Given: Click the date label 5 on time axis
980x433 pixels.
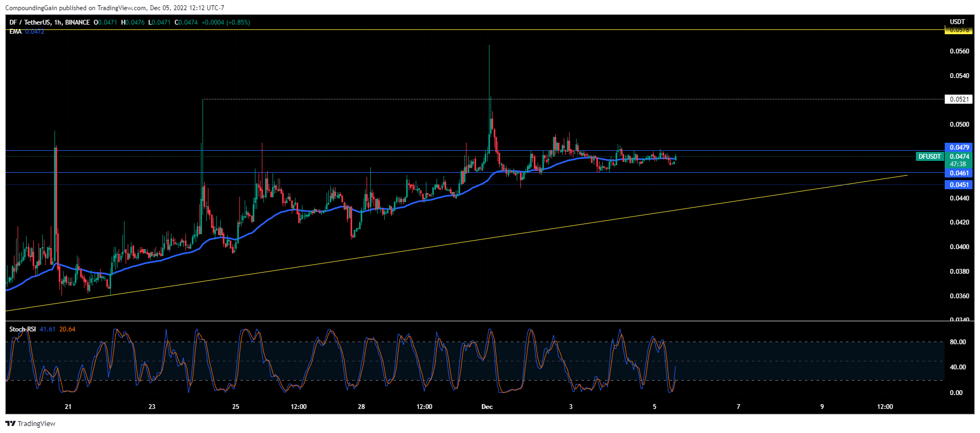Looking at the screenshot, I should [x=655, y=407].
